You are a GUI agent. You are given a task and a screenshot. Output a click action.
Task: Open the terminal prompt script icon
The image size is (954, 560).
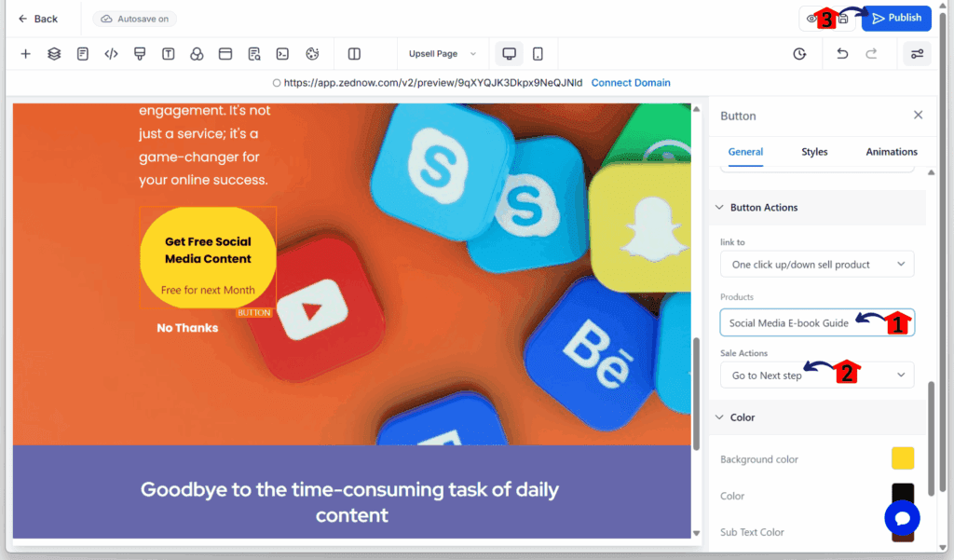pos(283,53)
